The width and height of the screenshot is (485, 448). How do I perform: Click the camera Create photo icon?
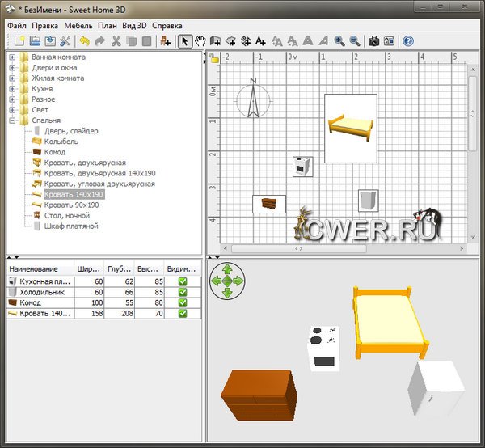[373, 40]
